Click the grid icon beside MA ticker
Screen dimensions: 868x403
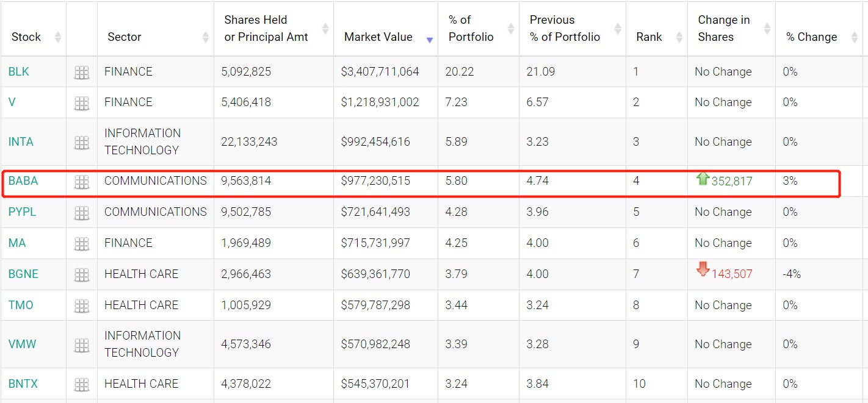tap(81, 244)
